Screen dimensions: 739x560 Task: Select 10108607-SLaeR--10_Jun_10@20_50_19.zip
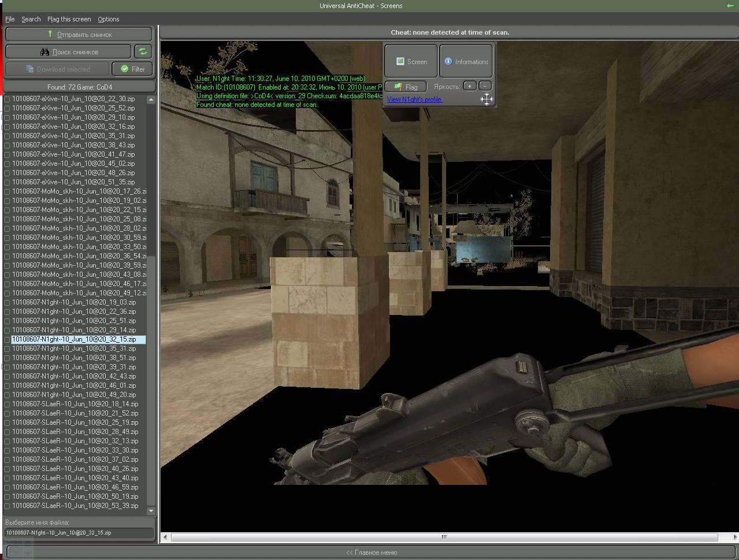[x=75, y=496]
